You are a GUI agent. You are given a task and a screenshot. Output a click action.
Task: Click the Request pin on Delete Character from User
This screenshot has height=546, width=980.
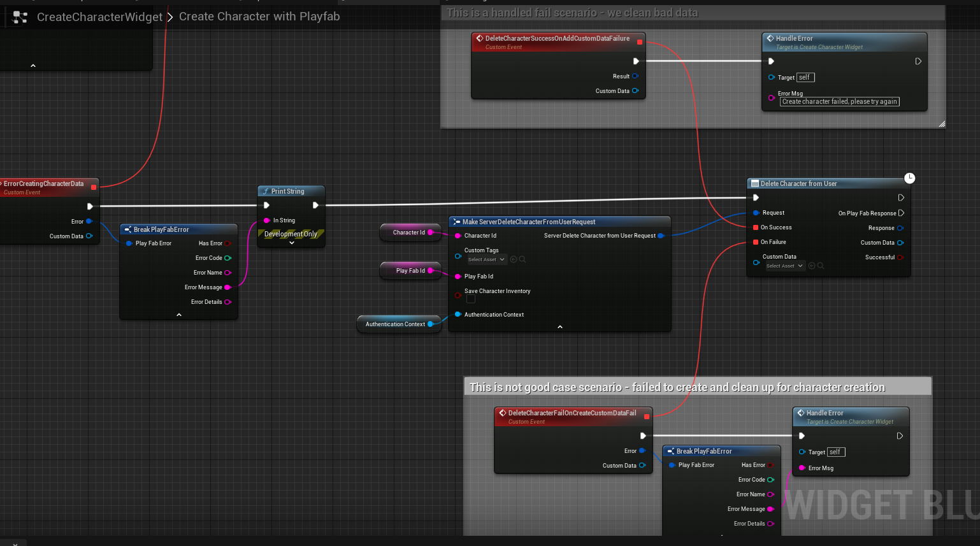pos(756,213)
